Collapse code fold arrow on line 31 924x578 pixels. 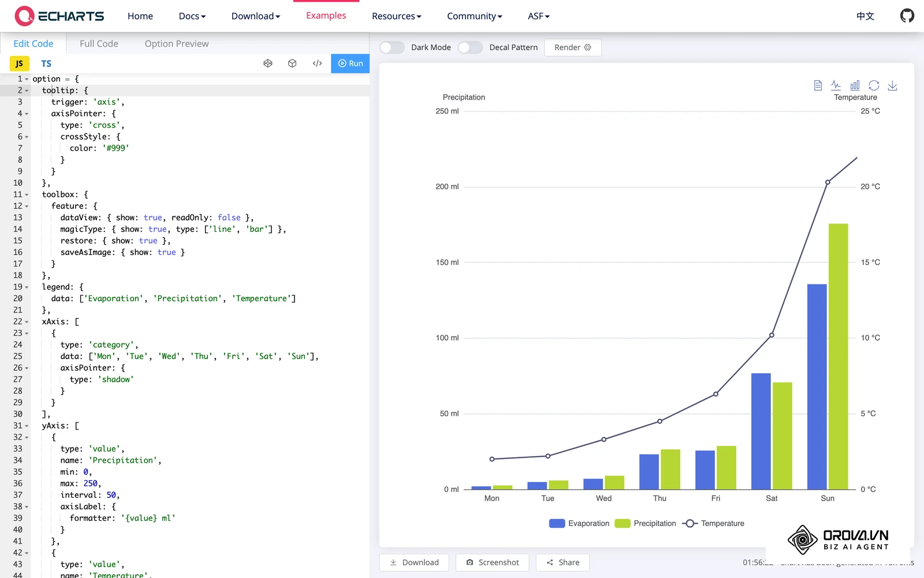(27, 426)
